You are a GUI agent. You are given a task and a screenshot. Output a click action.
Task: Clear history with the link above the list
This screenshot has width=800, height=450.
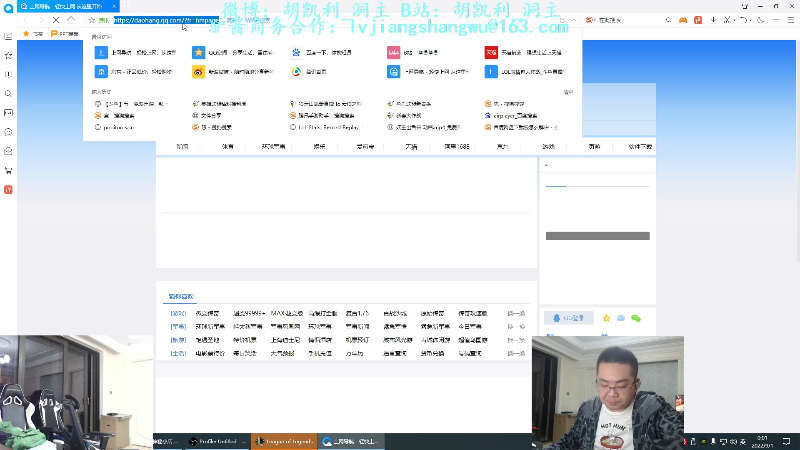(x=568, y=92)
